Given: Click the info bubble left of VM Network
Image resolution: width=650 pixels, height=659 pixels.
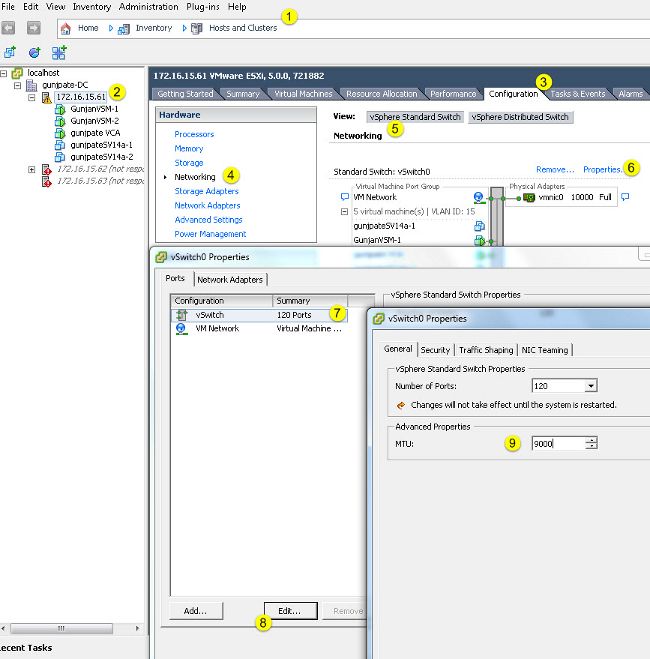Looking at the screenshot, I should click(345, 197).
